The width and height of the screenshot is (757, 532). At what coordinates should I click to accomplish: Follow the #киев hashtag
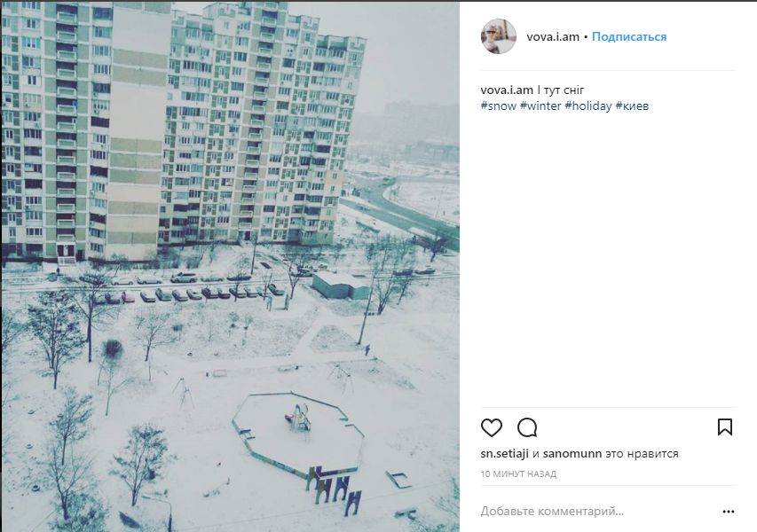(x=632, y=106)
